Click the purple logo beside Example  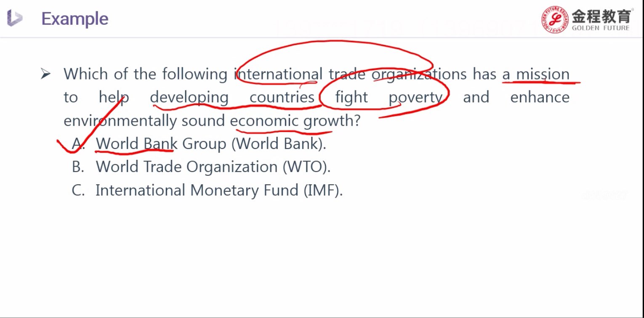15,18
